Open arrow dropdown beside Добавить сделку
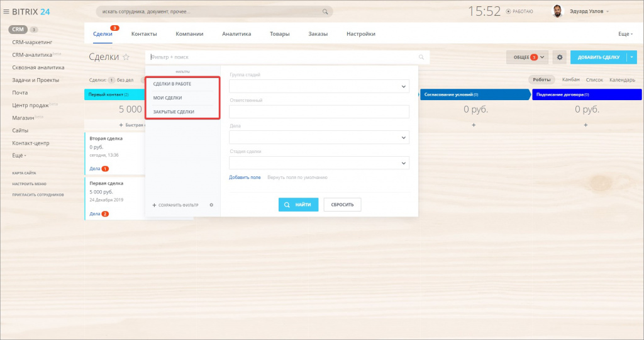Image resolution: width=644 pixels, height=340 pixels. (631, 57)
